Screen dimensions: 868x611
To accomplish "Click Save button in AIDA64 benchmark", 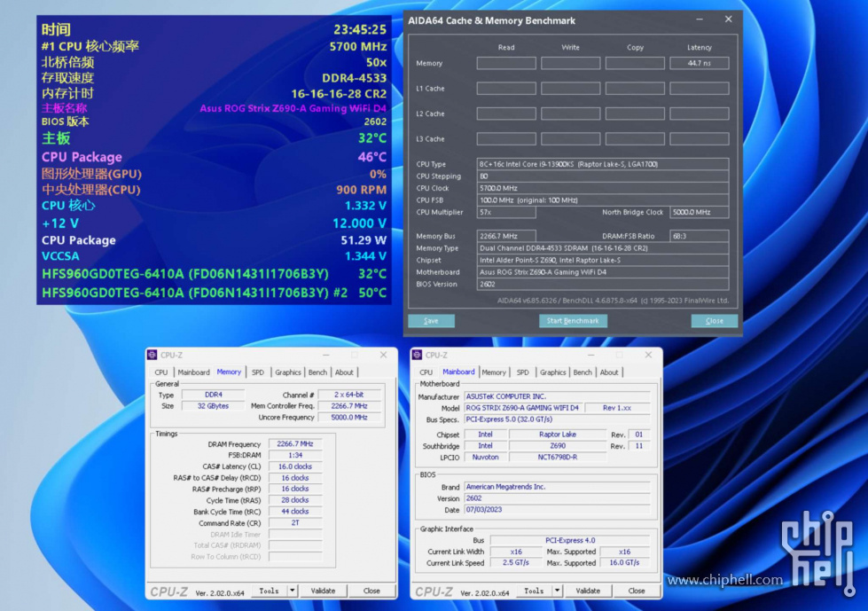I will click(431, 321).
